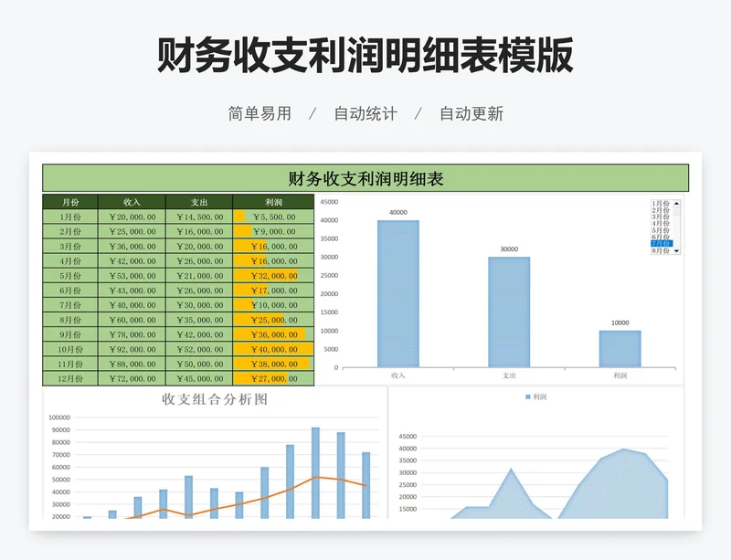The width and height of the screenshot is (731, 560).
Task: Click the 利润 bar labeled 10000
Action: pyautogui.click(x=620, y=349)
